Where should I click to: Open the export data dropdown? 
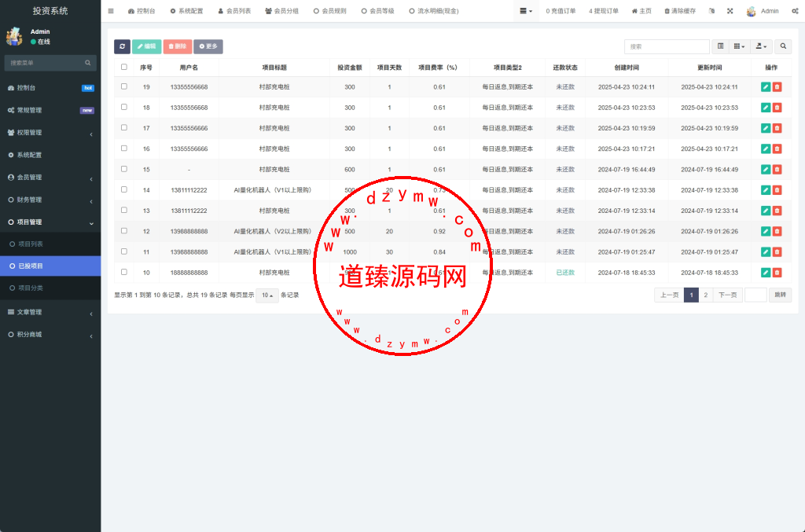point(761,46)
